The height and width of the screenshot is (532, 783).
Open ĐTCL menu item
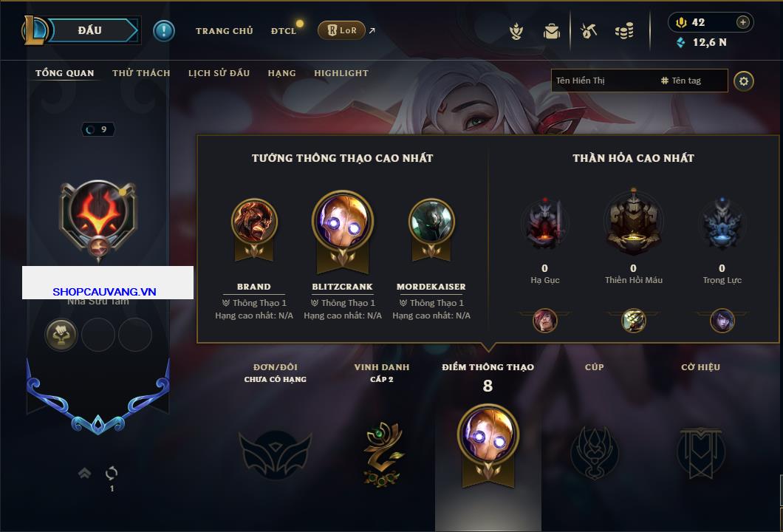pos(284,31)
